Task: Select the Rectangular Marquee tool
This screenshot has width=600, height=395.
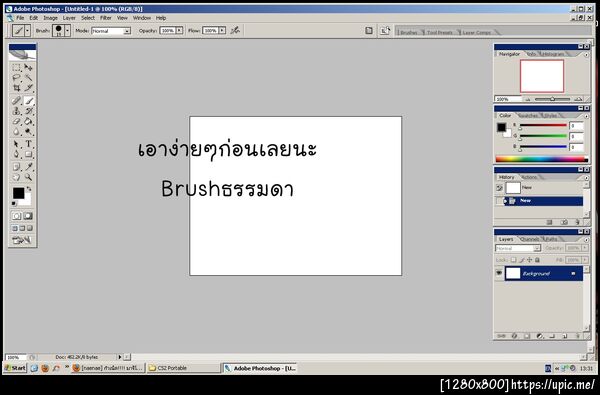Action: tap(16, 68)
